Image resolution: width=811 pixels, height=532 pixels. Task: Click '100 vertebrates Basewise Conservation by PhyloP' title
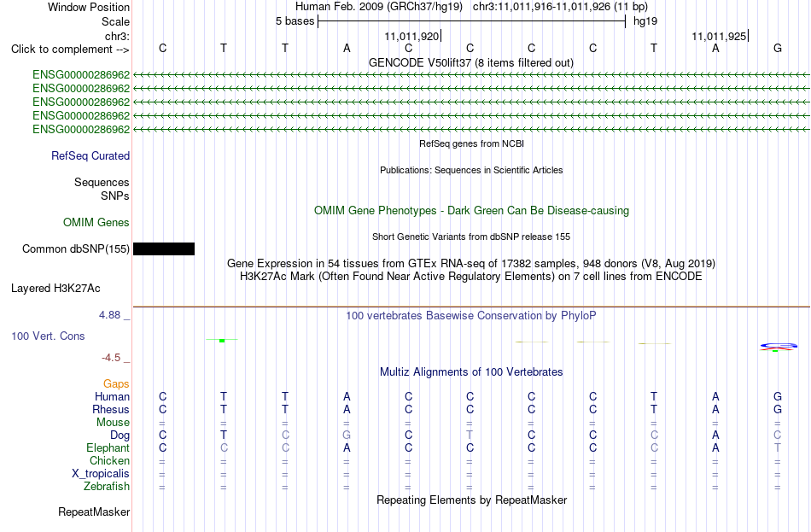(471, 316)
